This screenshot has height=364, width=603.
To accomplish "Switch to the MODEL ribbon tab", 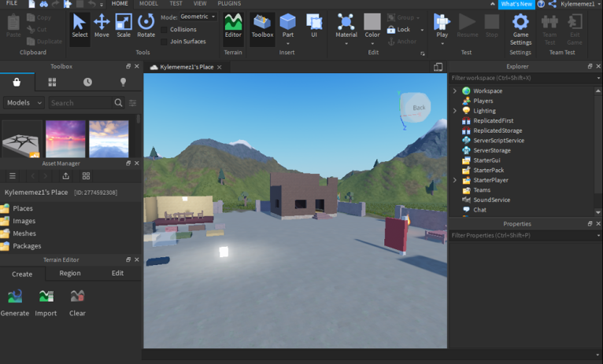I will point(149,3).
